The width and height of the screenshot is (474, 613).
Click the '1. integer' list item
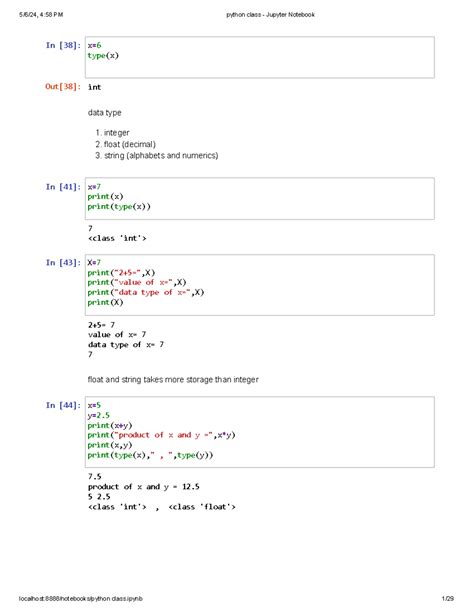(x=112, y=133)
